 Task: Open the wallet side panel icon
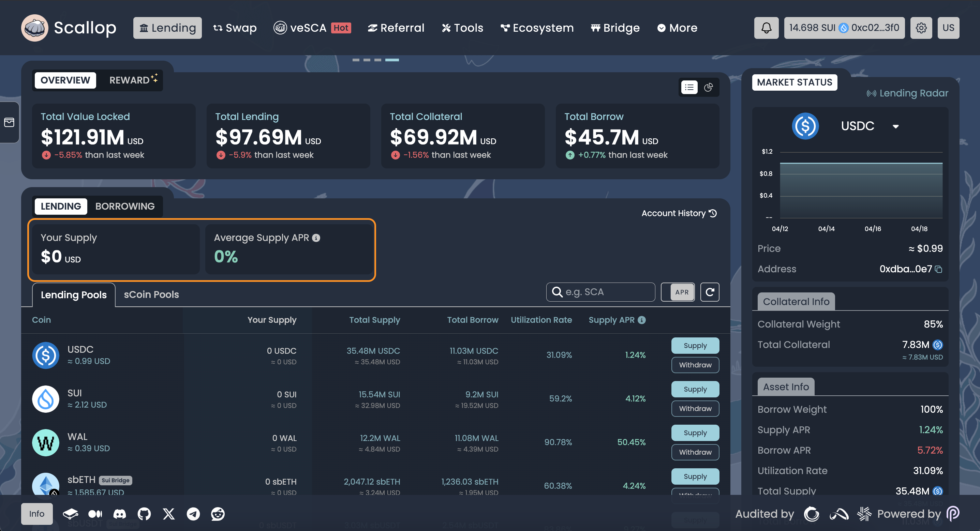[x=9, y=122]
